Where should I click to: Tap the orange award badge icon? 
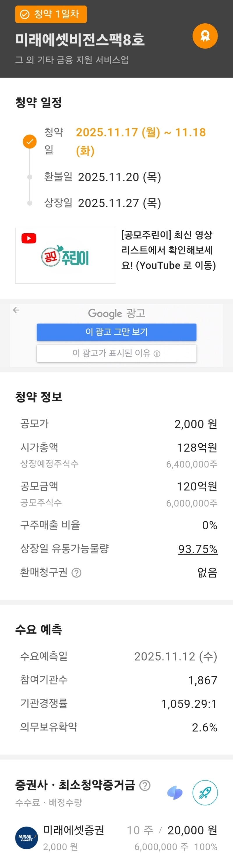pyautogui.click(x=205, y=36)
